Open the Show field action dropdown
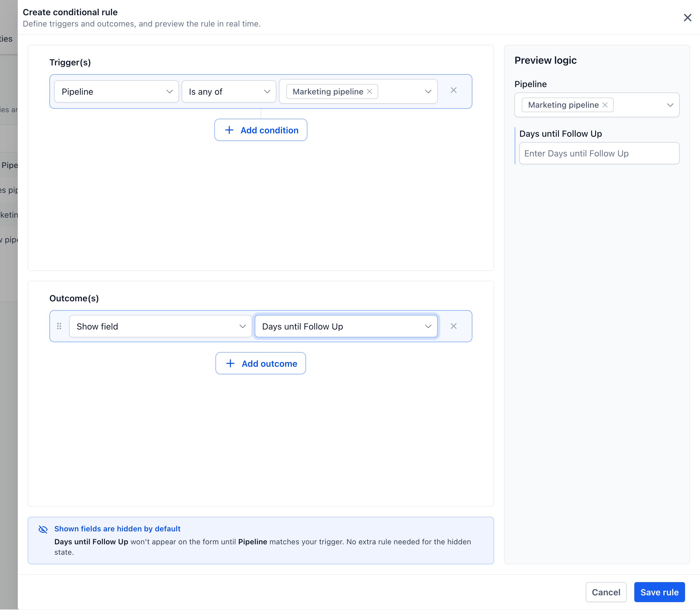Screen dimensions: 700x610 click(x=160, y=326)
